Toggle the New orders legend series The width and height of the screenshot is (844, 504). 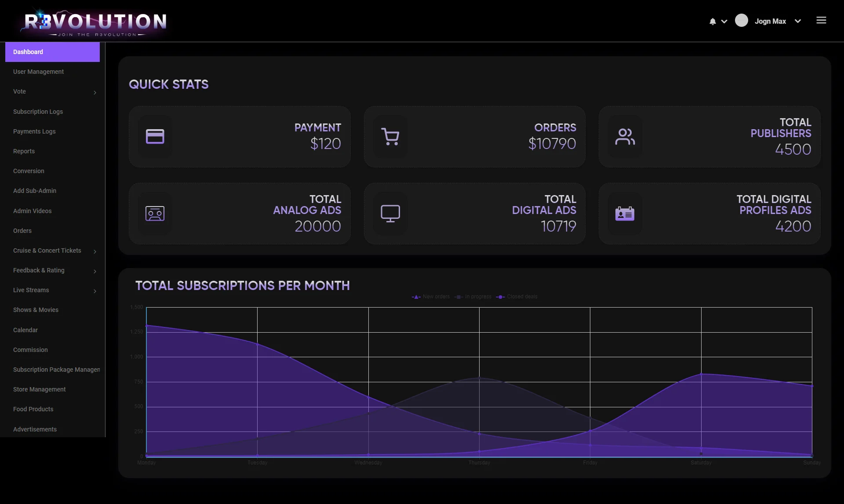[x=431, y=297]
